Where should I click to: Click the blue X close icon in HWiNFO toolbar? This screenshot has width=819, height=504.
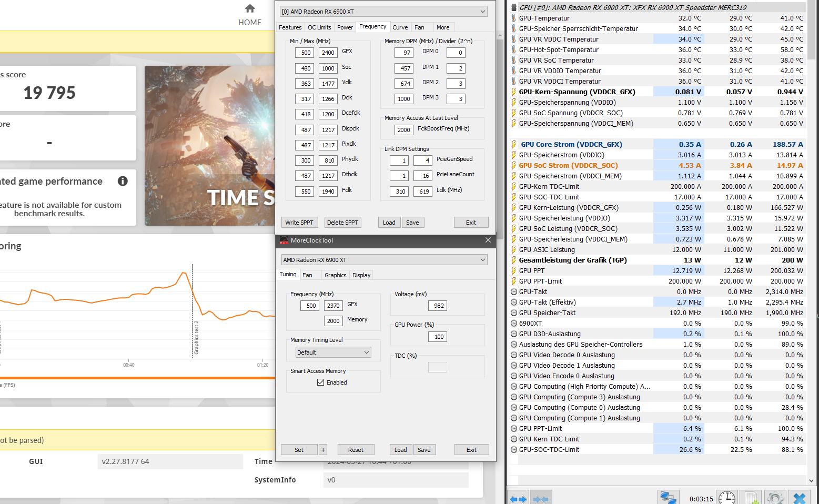click(800, 498)
